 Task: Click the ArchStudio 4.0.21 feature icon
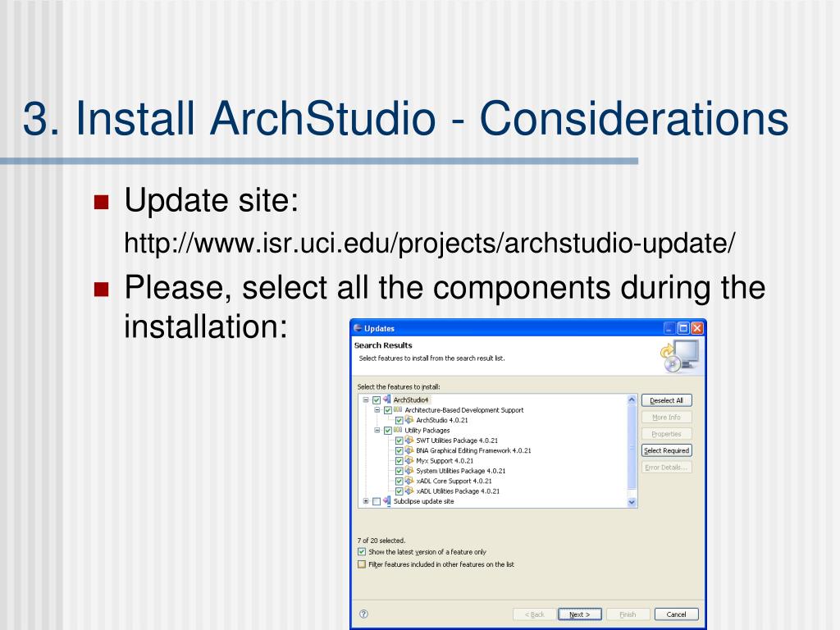[409, 420]
